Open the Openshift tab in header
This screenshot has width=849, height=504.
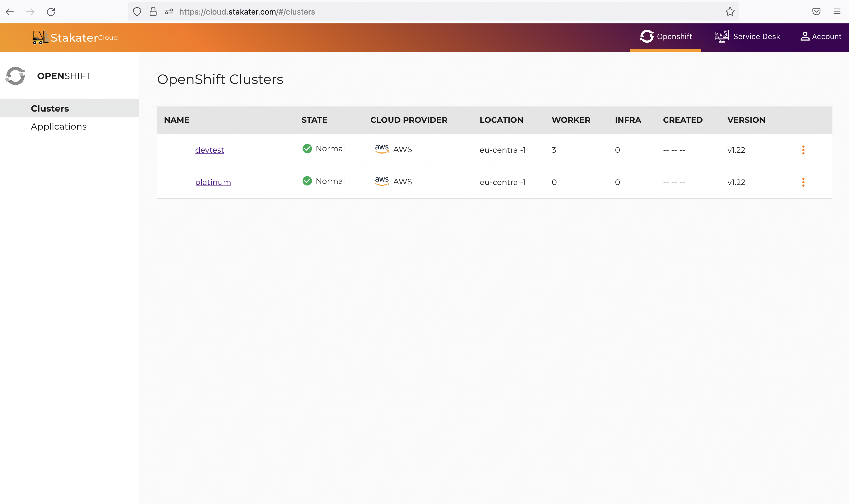[x=666, y=37]
